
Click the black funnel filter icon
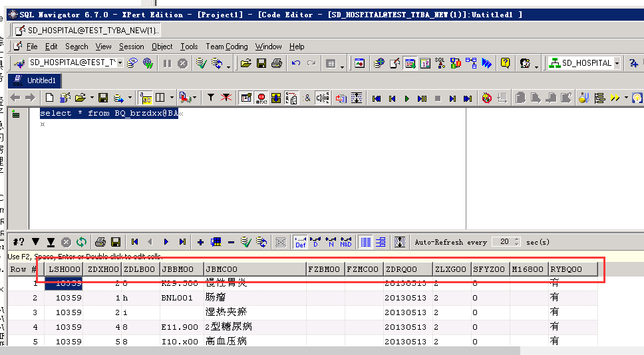[x=211, y=98]
